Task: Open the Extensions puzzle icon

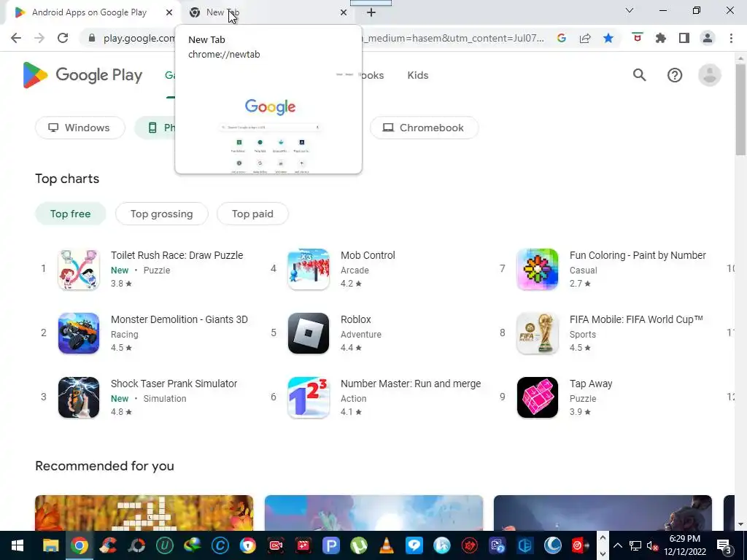Action: pos(661,38)
